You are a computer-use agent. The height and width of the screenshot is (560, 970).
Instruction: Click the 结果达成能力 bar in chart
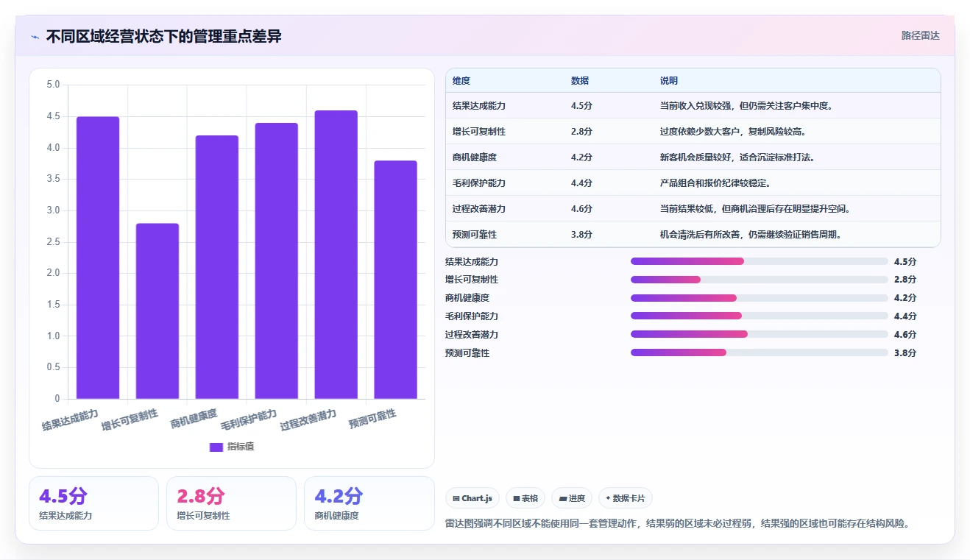pos(98,258)
